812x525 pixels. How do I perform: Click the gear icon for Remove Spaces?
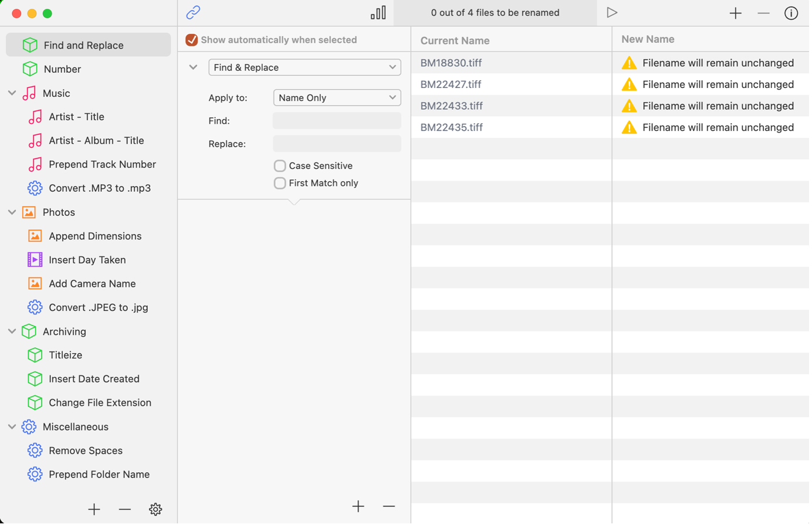(35, 451)
